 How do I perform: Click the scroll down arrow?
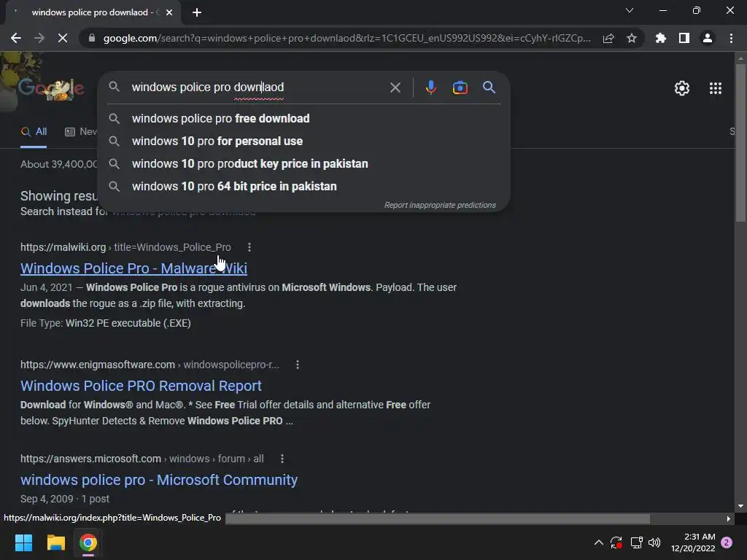(740, 506)
